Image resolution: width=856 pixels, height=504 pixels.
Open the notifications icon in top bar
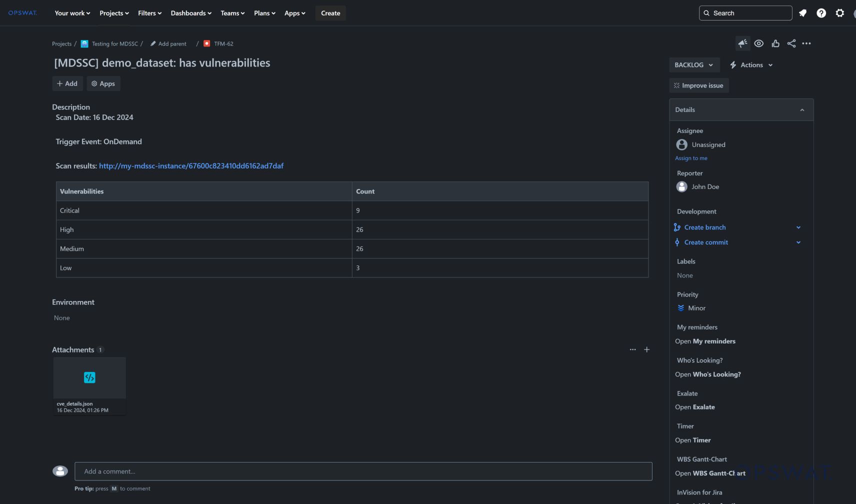(802, 13)
